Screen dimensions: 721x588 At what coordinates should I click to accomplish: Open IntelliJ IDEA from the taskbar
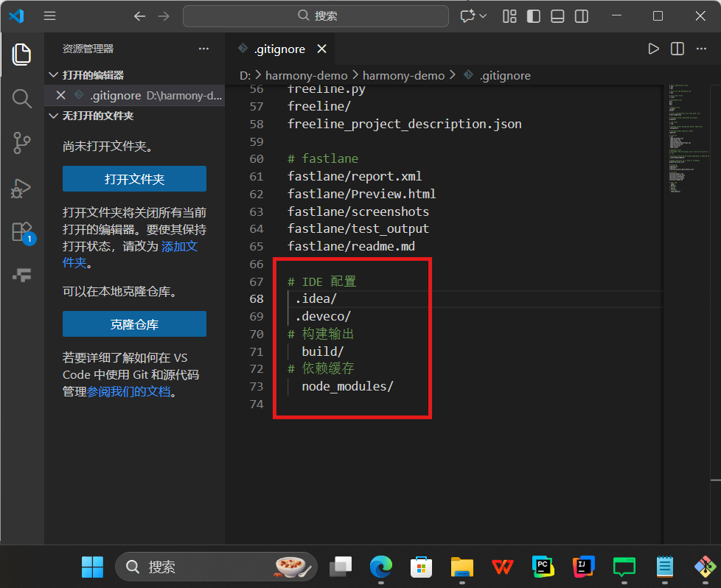point(584,567)
